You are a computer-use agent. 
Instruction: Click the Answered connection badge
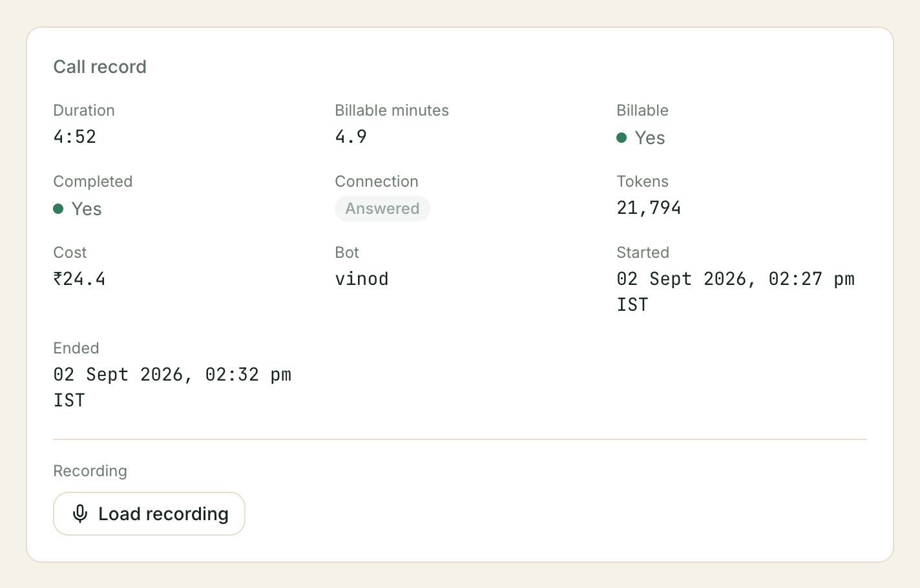(382, 209)
